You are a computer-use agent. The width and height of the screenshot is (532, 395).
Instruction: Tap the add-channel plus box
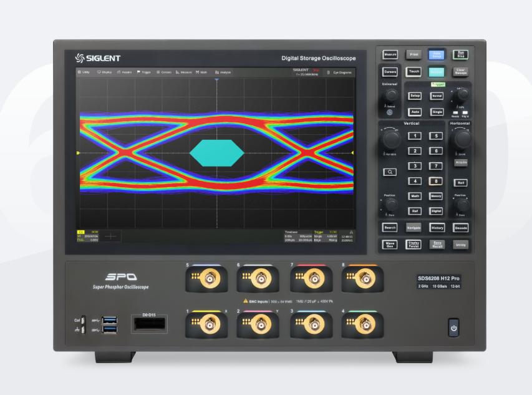point(110,236)
